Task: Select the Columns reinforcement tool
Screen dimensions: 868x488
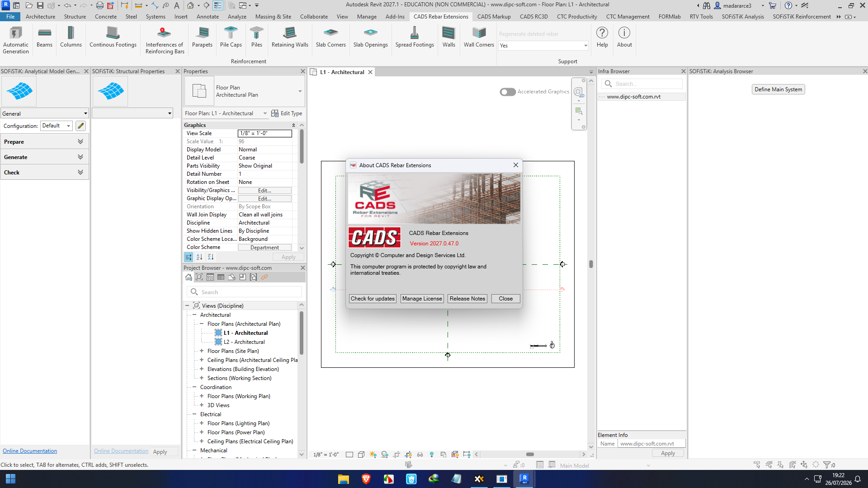Action: point(71,37)
